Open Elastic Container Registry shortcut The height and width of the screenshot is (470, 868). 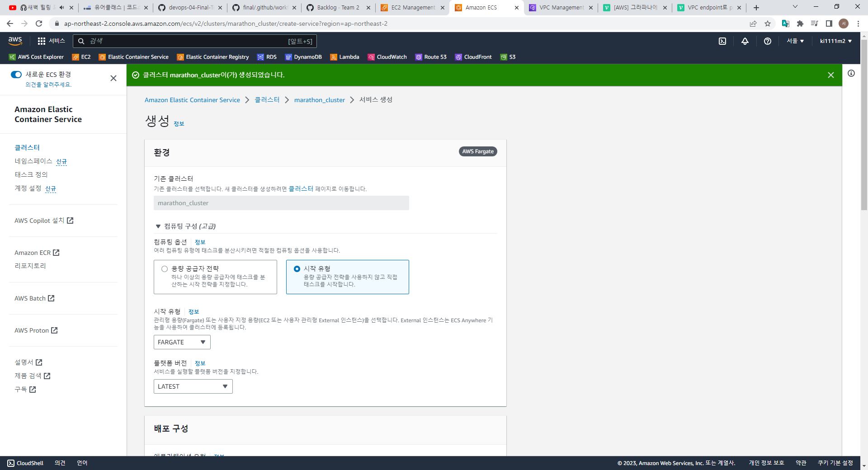coord(212,57)
